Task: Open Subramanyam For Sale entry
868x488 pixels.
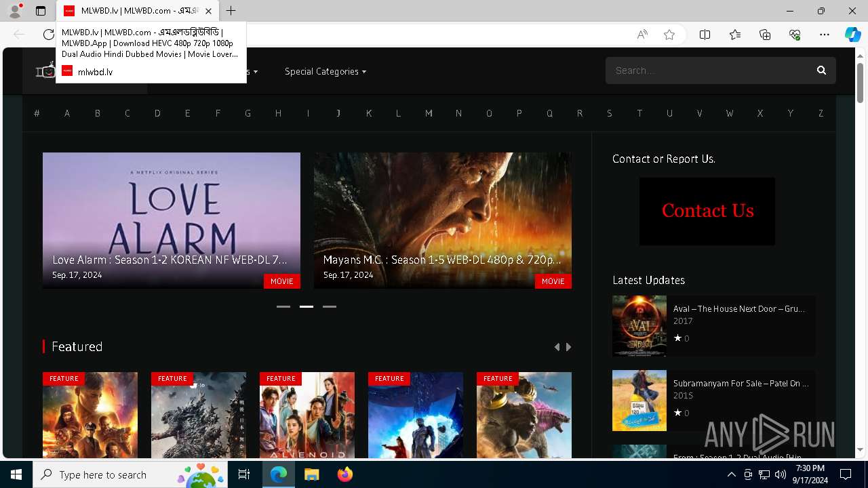Action: 741,384
